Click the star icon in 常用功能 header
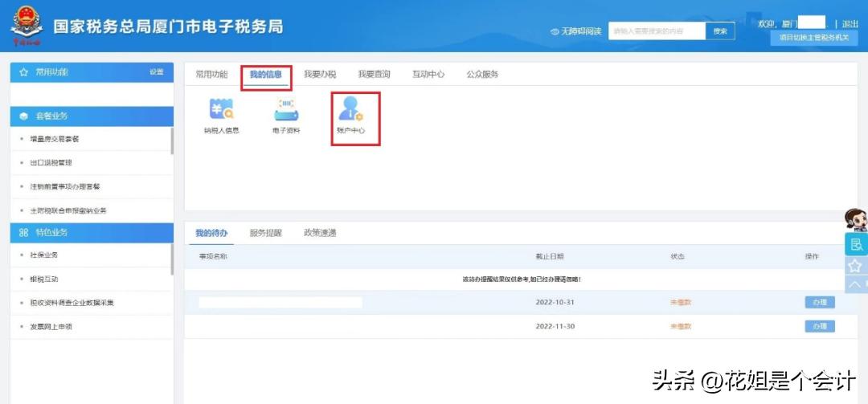The height and width of the screenshot is (404, 868). pos(24,72)
